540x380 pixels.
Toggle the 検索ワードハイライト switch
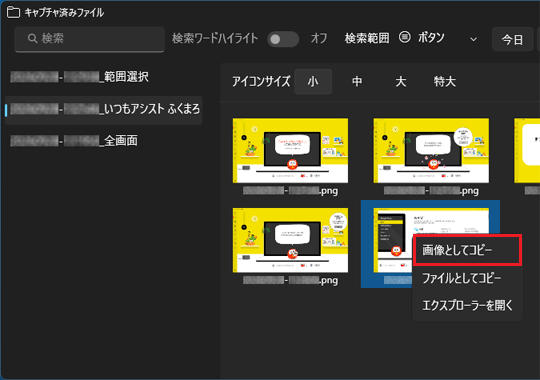pos(283,39)
